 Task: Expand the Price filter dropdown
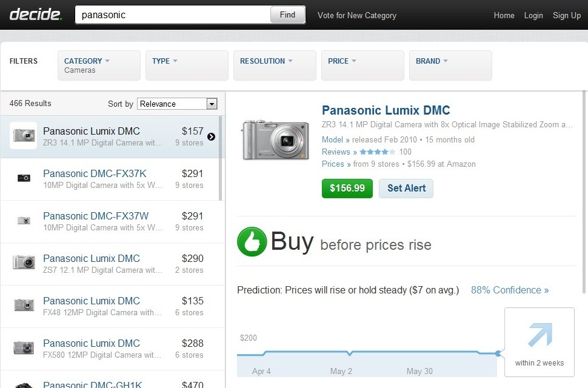[x=362, y=65]
